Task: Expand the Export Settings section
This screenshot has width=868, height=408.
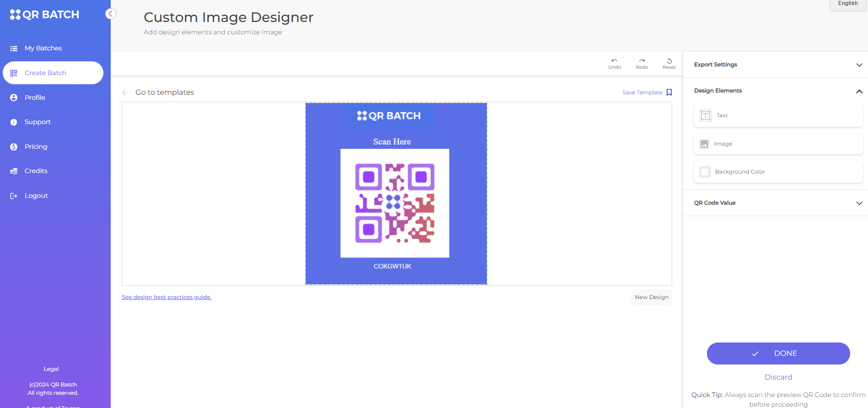Action: tap(776, 65)
